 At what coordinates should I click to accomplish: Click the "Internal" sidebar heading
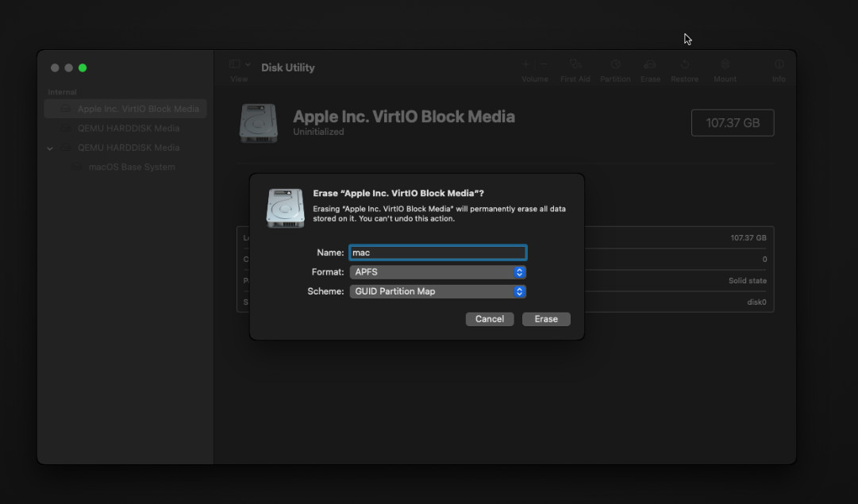pyautogui.click(x=63, y=92)
